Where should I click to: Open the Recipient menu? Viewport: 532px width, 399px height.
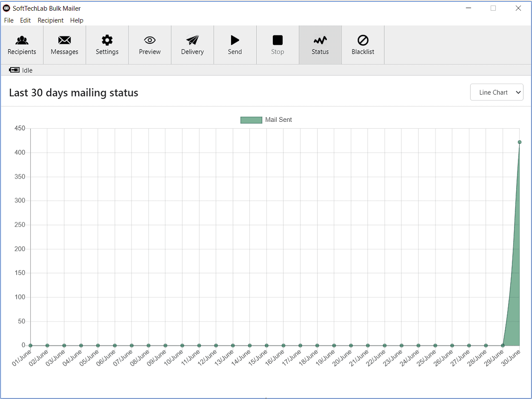tap(51, 20)
